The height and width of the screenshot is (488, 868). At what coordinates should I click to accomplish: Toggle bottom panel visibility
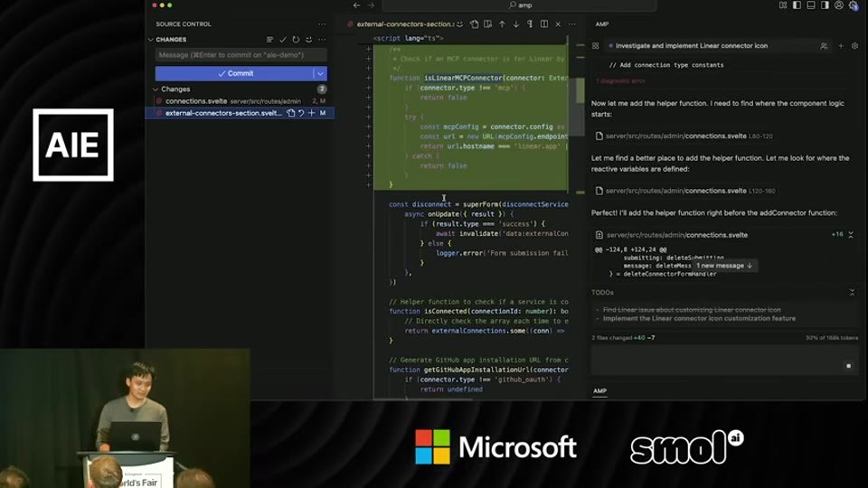click(811, 5)
